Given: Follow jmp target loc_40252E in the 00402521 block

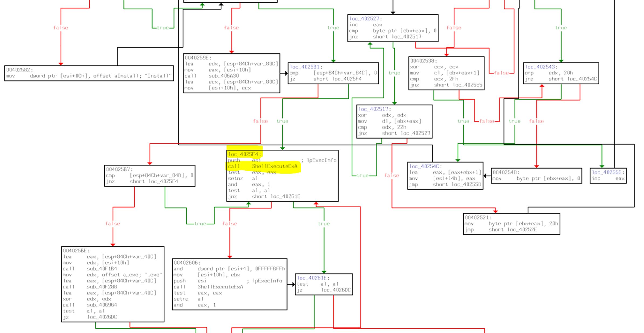Looking at the screenshot, I should [522, 230].
